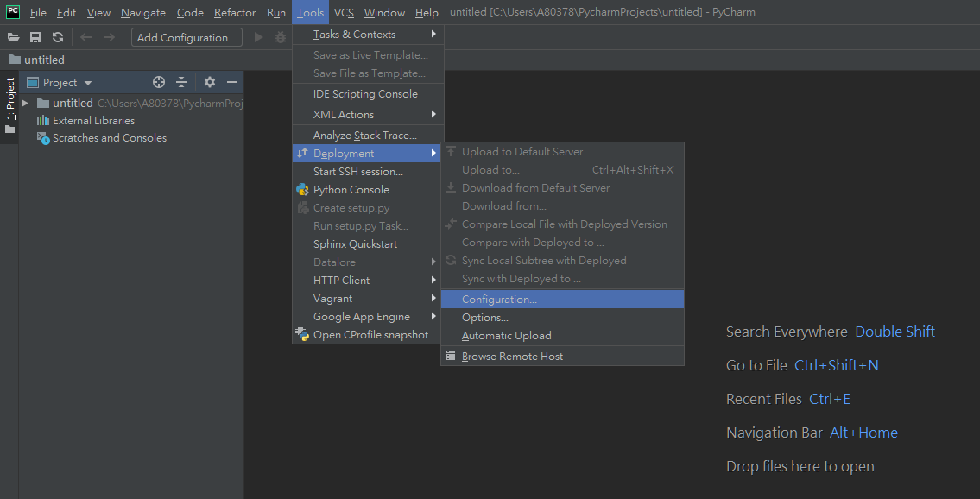Click the Debug bug icon
Viewport: 980px width, 499px height.
click(281, 37)
